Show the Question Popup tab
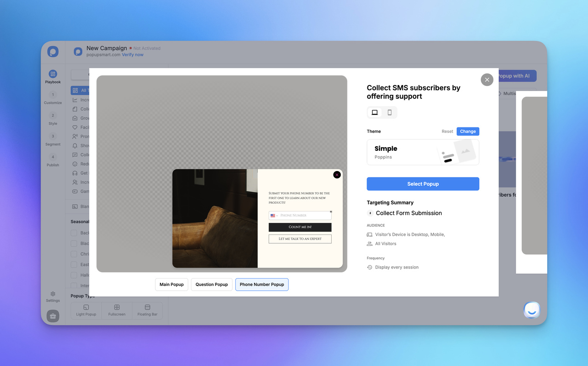 coord(212,285)
